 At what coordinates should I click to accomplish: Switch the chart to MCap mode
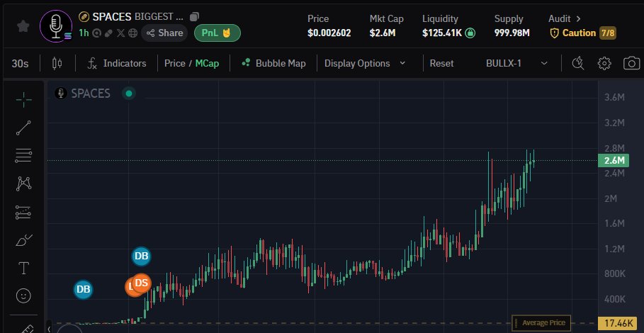pyautogui.click(x=207, y=63)
